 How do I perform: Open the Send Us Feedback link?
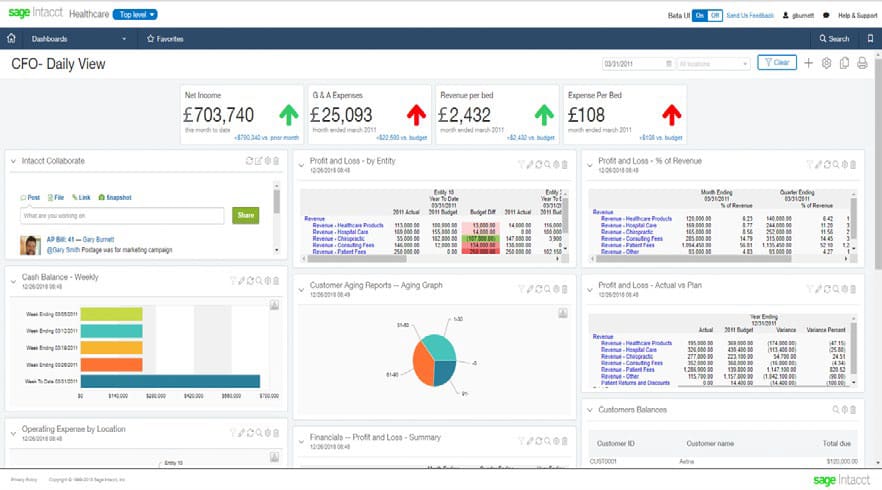click(x=750, y=15)
